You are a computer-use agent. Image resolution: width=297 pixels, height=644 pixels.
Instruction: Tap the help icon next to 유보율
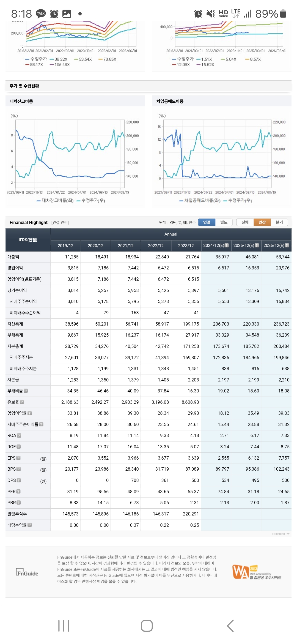click(22, 402)
